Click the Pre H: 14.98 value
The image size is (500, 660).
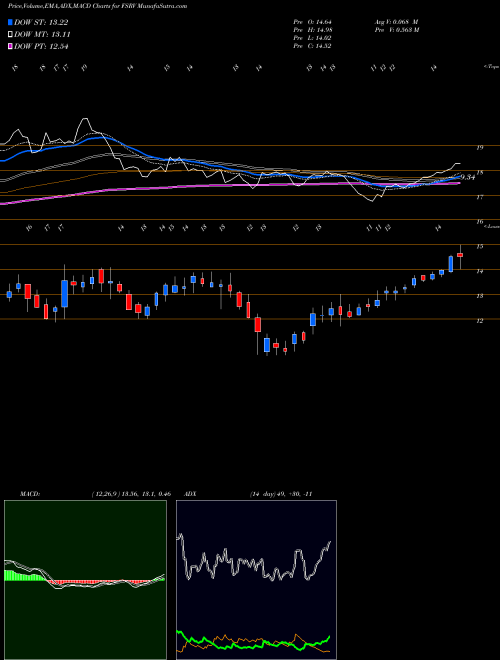[x=312, y=30]
